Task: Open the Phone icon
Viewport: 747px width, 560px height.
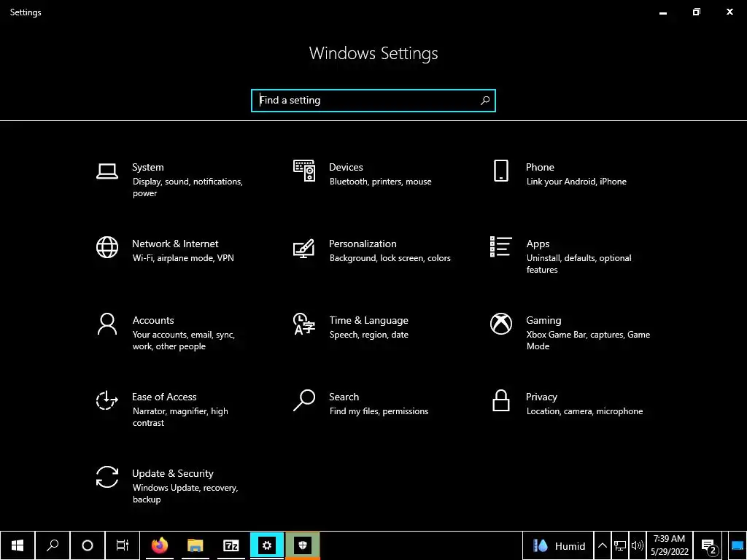Action: coord(500,171)
